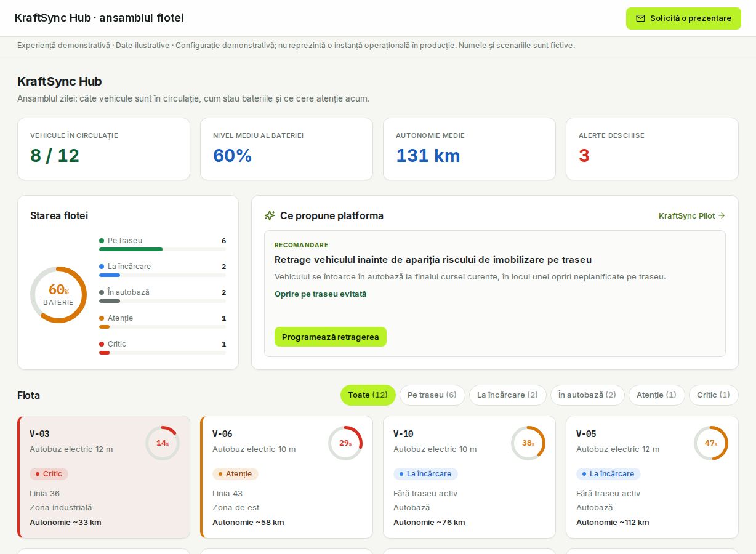
Task: Open the V-10 vehicle card title
Action: (x=403, y=434)
